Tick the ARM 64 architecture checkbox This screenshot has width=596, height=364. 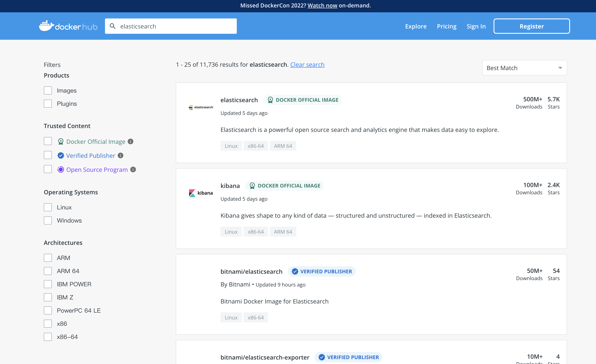[48, 271]
